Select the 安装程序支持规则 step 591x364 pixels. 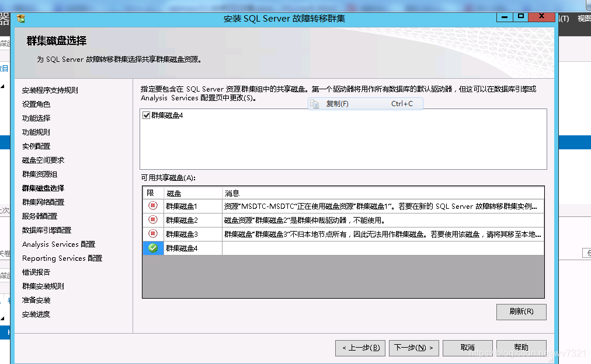tap(50, 90)
